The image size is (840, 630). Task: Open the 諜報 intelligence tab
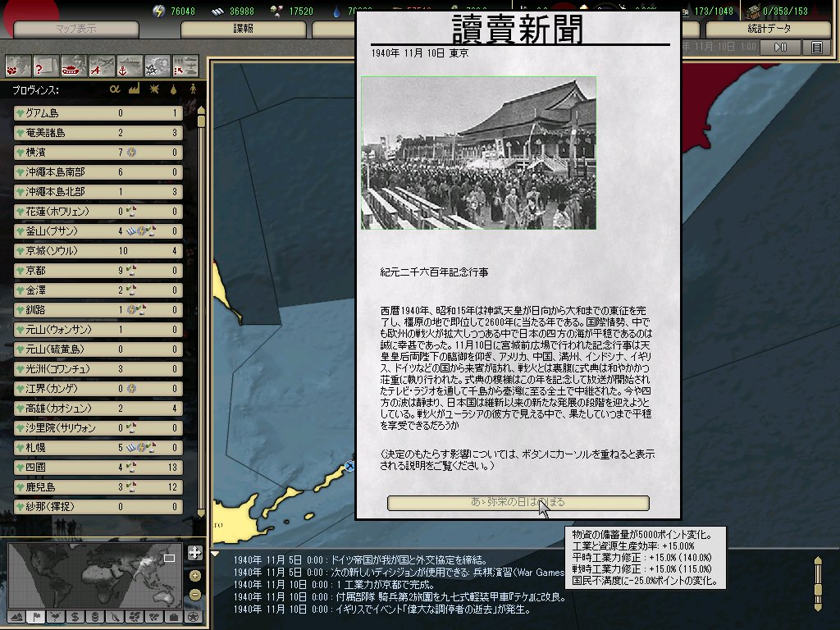click(243, 29)
